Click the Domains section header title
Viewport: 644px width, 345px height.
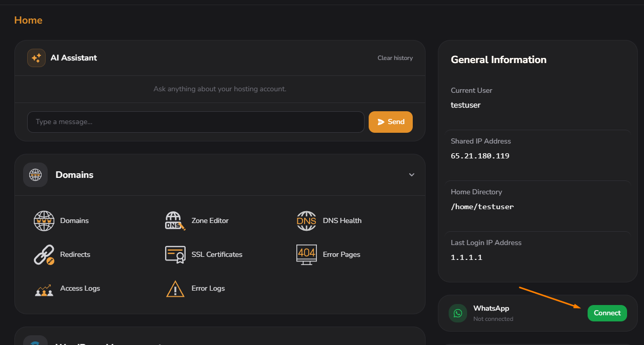[74, 175]
